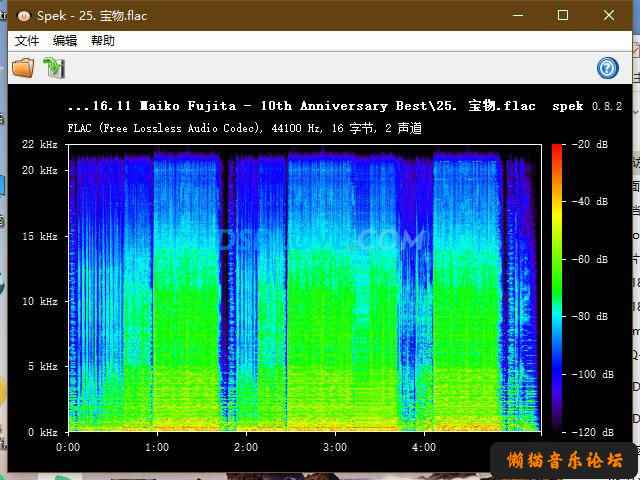Click the 10 kHz frequency label
This screenshot has width=640, height=480.
pos(40,302)
